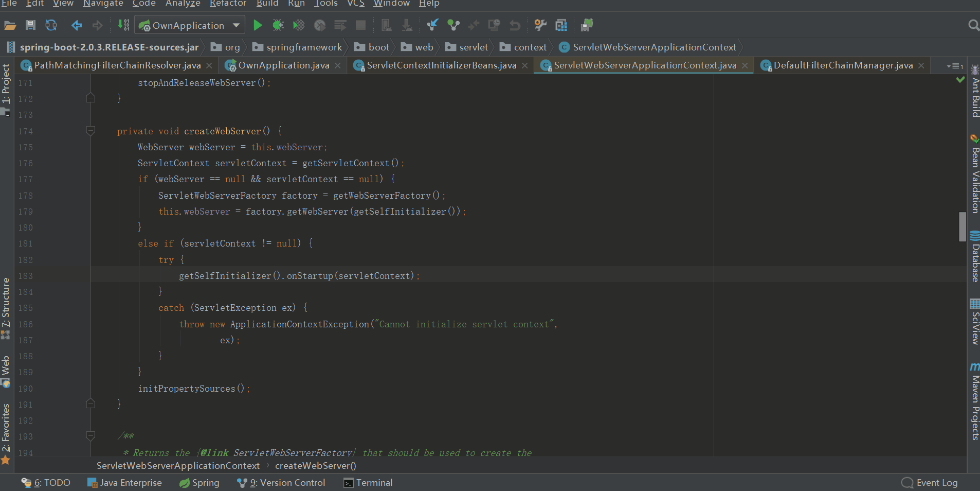
Task: Show the hidden tabs list dropdown
Action: point(955,66)
